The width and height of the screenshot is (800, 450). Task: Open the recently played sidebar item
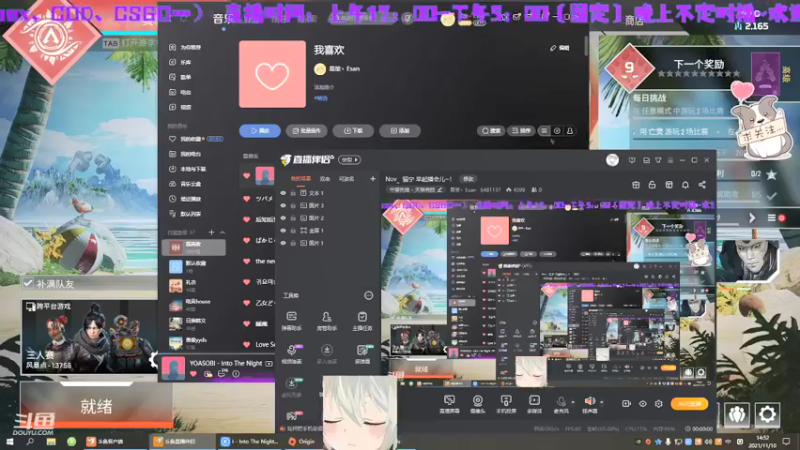pyautogui.click(x=185, y=199)
